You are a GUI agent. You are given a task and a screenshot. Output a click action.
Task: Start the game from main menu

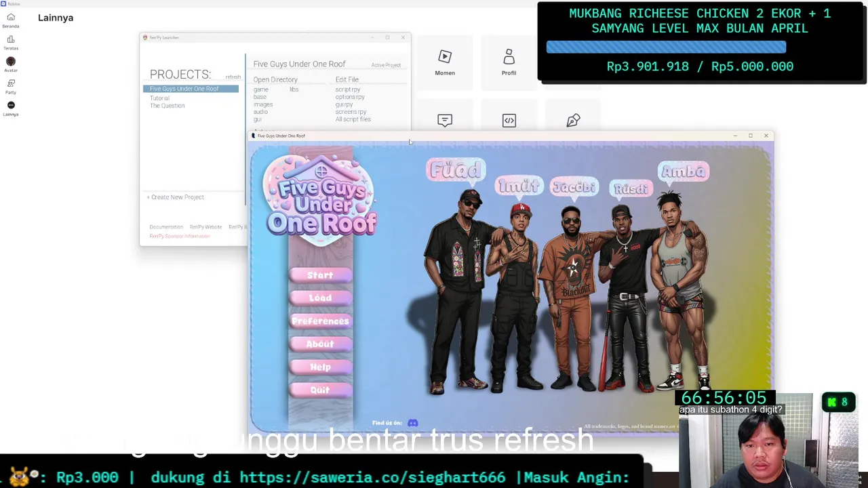320,275
